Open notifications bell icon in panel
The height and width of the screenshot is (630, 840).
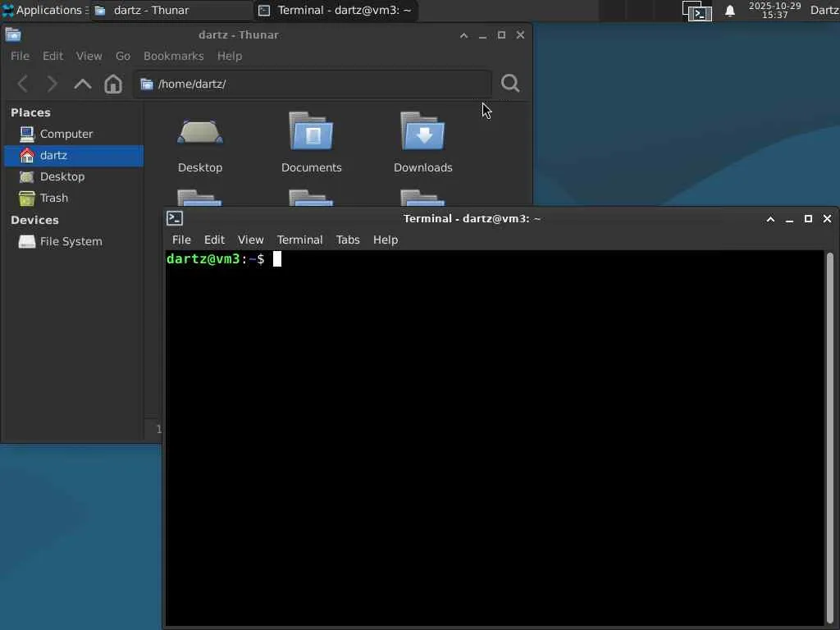coord(729,11)
